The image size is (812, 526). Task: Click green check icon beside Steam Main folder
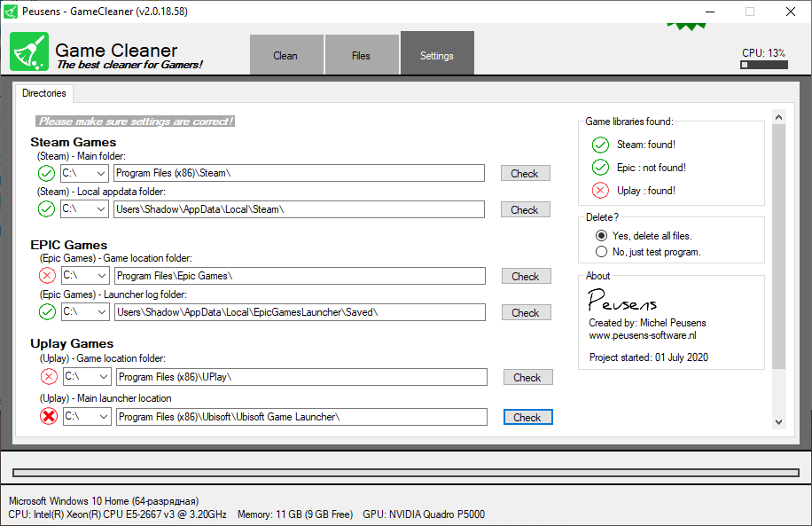[47, 173]
